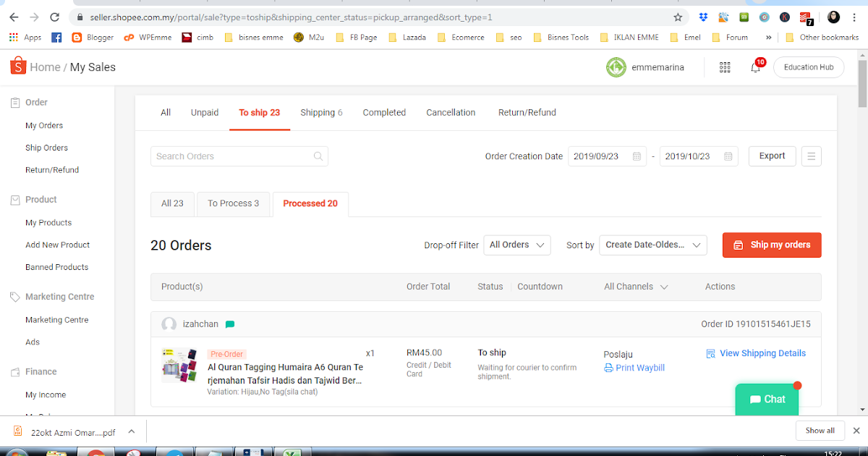The height and width of the screenshot is (456, 868).
Task: Switch to the All orders tab
Action: point(166,112)
